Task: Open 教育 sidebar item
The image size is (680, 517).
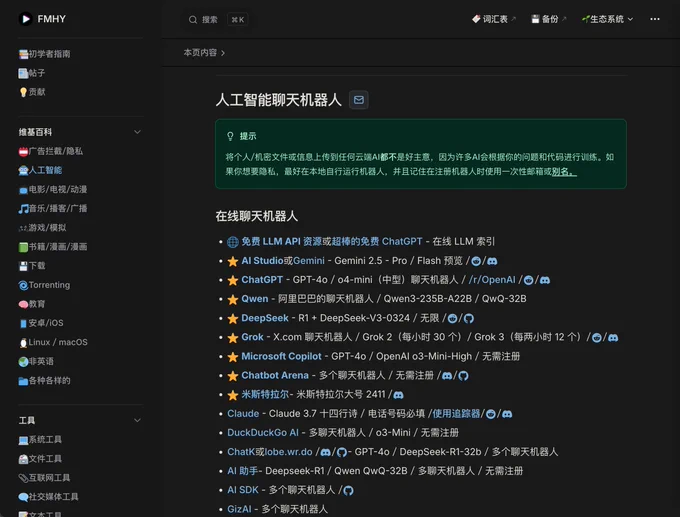Action: click(x=32, y=304)
